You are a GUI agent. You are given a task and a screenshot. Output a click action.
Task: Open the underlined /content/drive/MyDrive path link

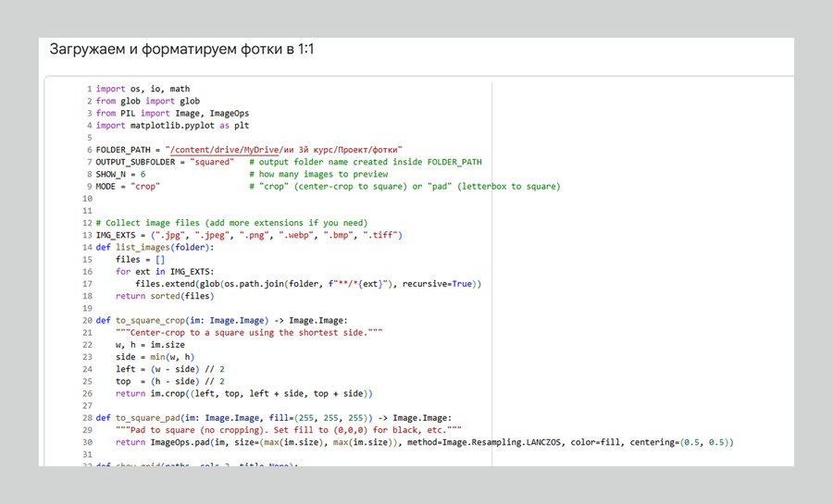pyautogui.click(x=223, y=149)
